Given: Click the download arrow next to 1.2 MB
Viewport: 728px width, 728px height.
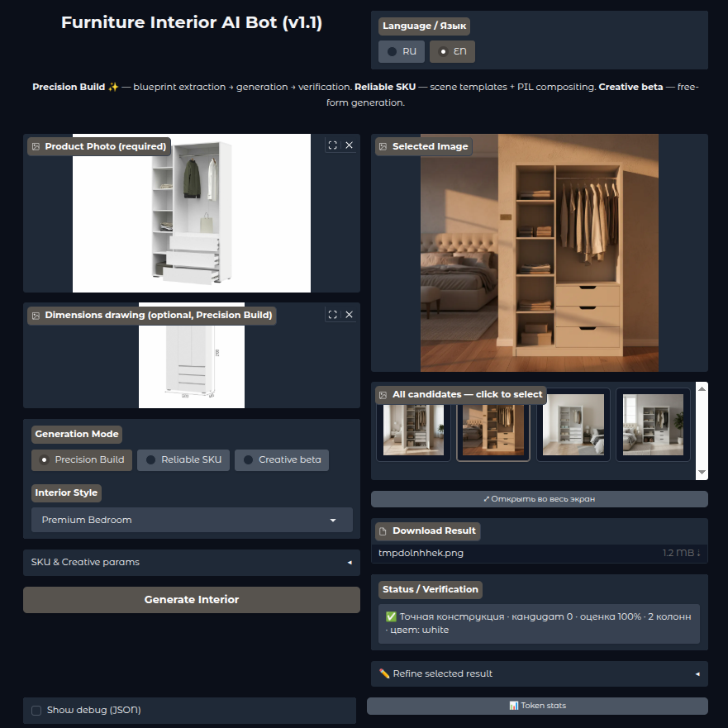Looking at the screenshot, I should [x=698, y=552].
